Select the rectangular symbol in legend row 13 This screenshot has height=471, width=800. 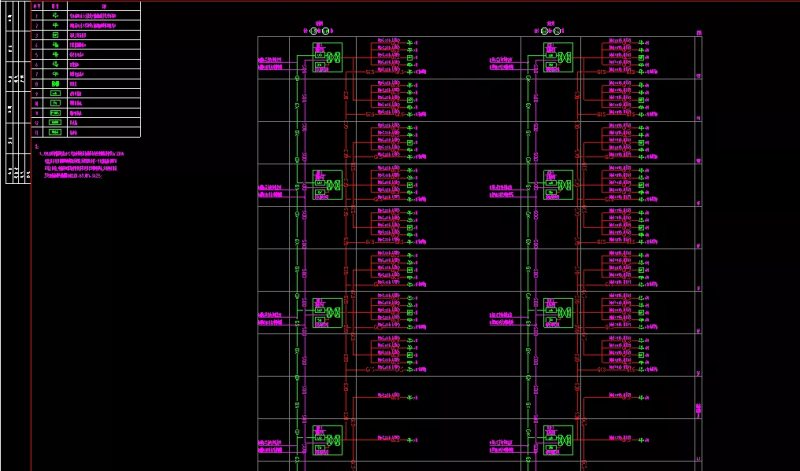[55, 131]
